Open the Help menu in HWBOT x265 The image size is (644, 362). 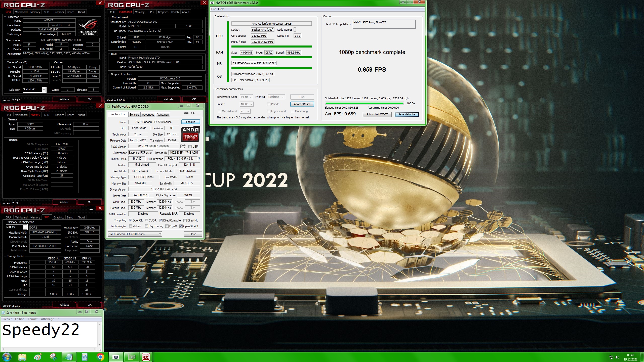pos(221,9)
